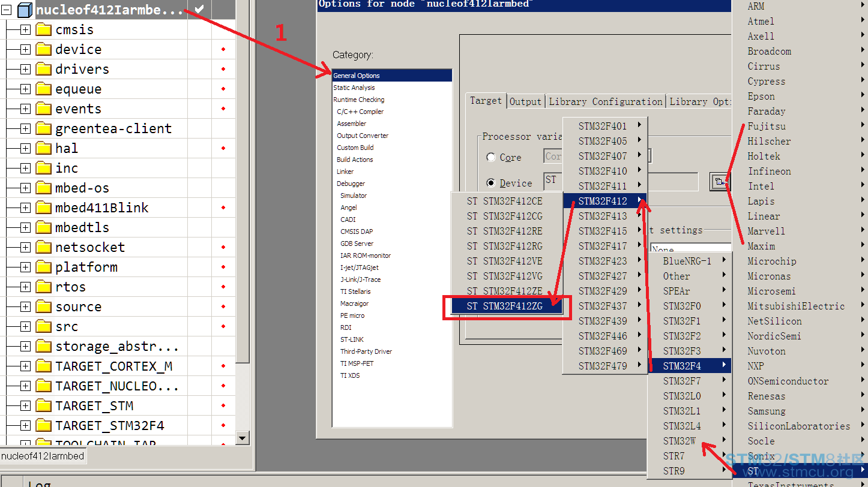
Task: Select the cmsis folder icon
Action: click(x=43, y=29)
